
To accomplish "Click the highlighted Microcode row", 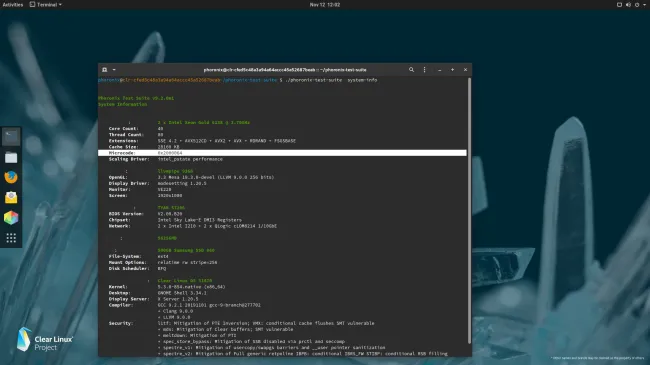I will coord(282,153).
